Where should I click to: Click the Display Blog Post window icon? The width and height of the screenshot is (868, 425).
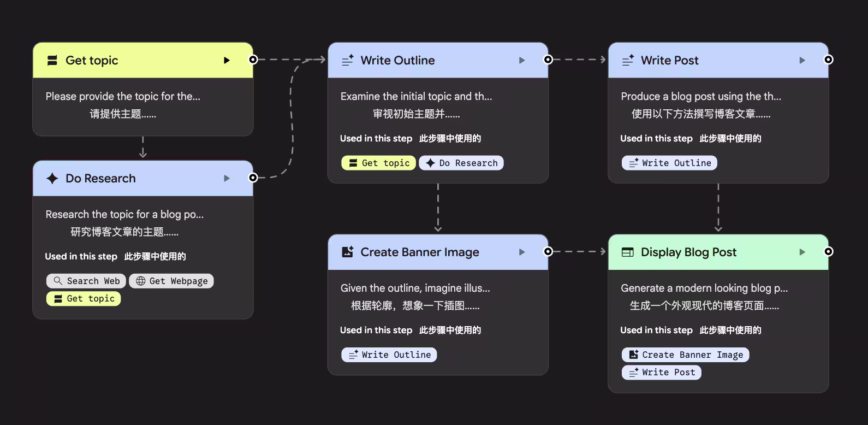628,252
